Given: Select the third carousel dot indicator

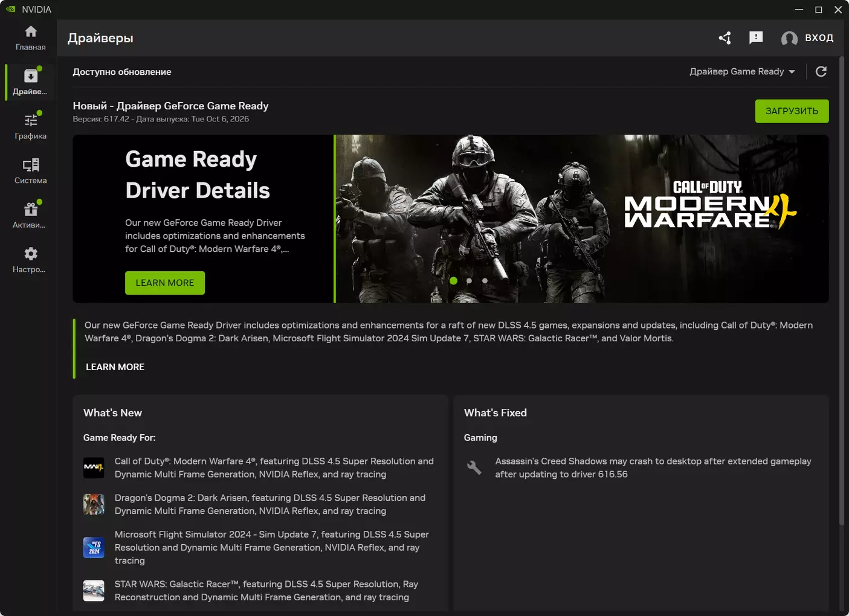Looking at the screenshot, I should pos(485,281).
